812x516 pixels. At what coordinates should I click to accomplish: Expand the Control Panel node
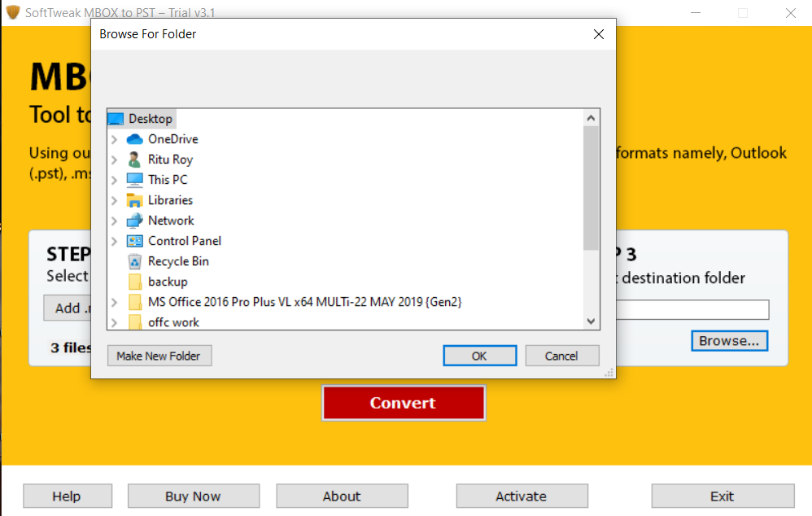pos(115,241)
